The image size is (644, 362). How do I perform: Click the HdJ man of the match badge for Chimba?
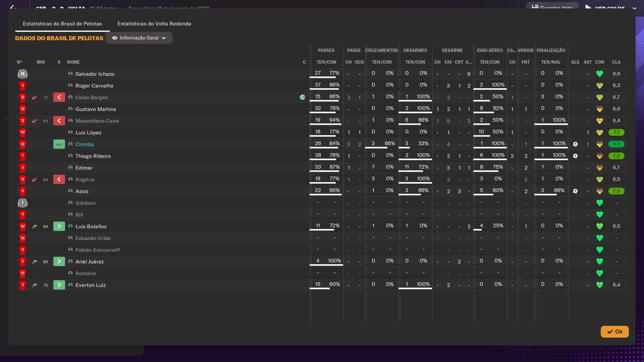[59, 144]
